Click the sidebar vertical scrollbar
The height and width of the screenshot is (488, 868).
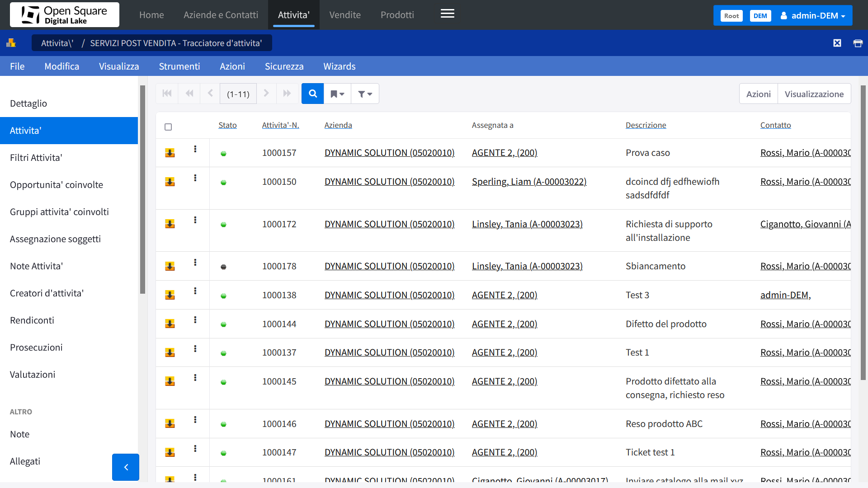click(x=142, y=190)
